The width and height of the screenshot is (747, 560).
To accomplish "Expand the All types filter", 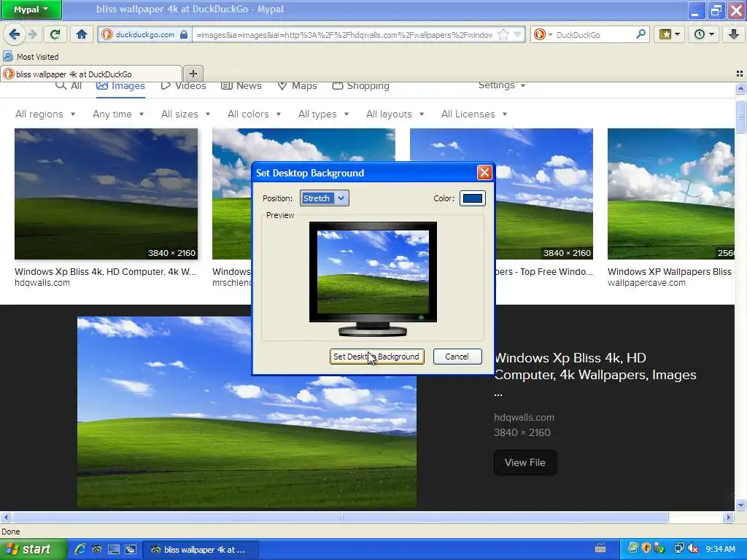I will coord(323,114).
